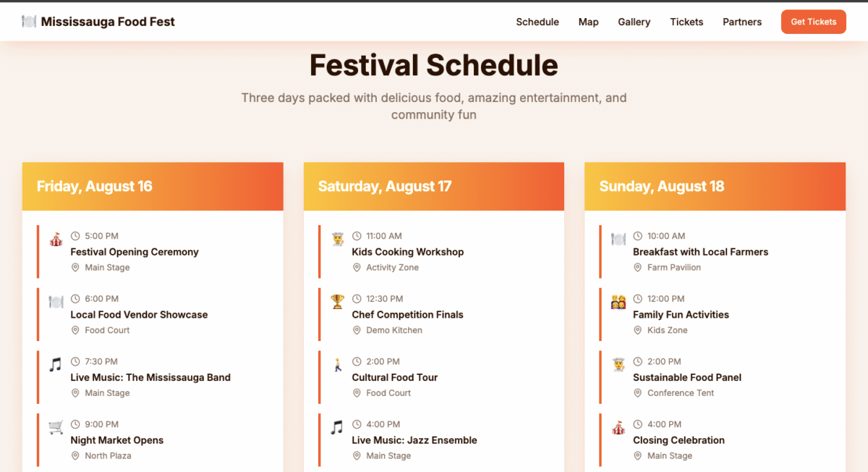Go to the Map section

[x=589, y=22]
